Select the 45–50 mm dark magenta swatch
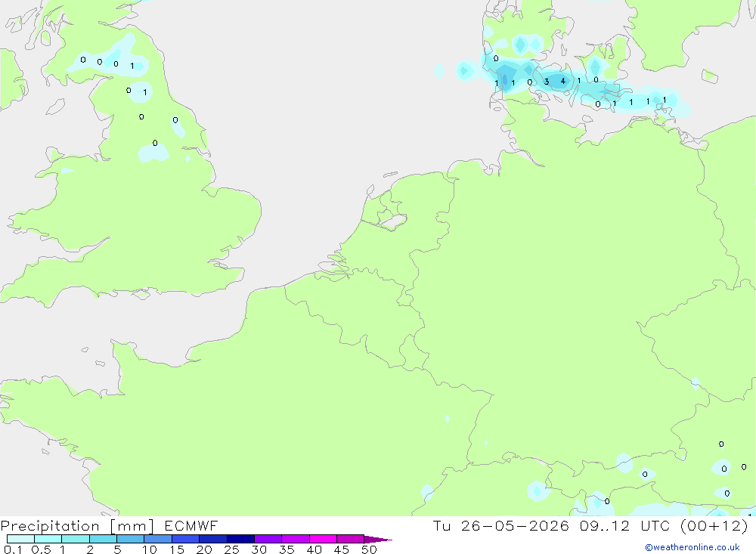 [351, 539]
